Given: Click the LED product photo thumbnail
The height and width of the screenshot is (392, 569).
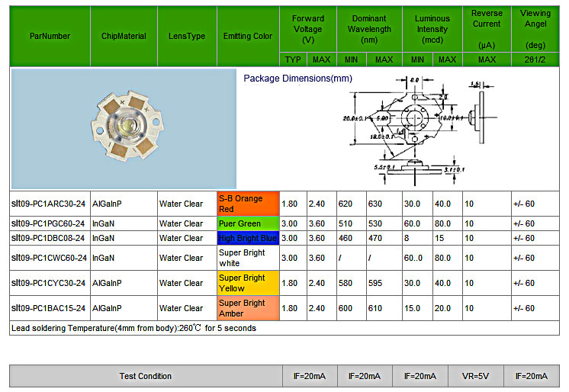Looking at the screenshot, I should [x=124, y=129].
